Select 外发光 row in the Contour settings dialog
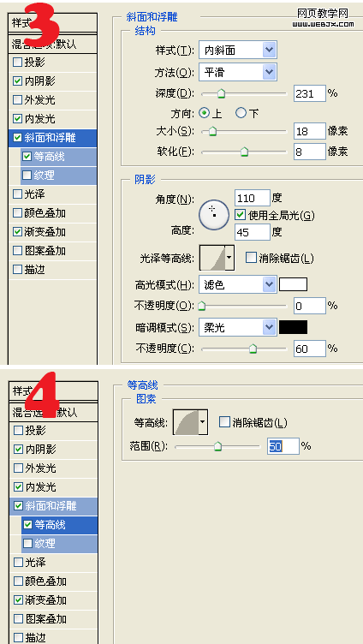The image size is (363, 644). click(53, 468)
